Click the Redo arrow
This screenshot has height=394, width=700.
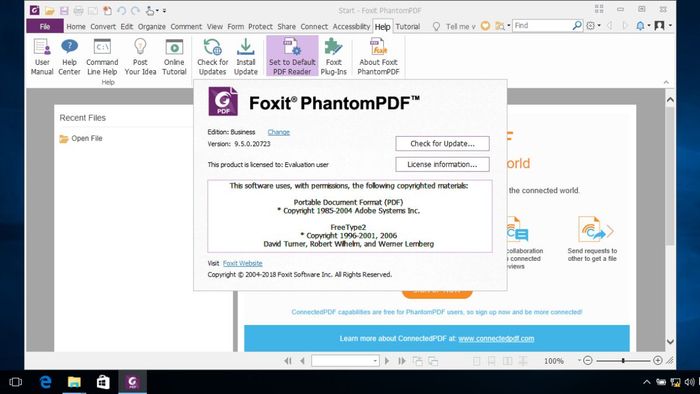[x=135, y=10]
